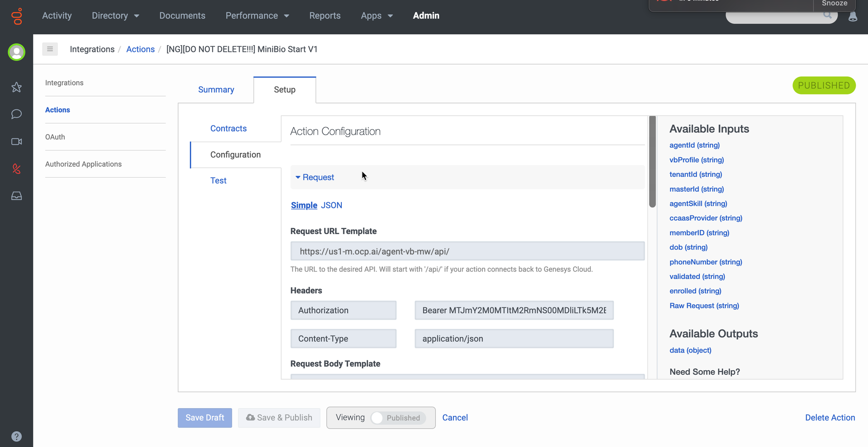Image resolution: width=868 pixels, height=447 pixels.
Task: Toggle the sidebar hamburger menu button
Action: pyautogui.click(x=50, y=49)
